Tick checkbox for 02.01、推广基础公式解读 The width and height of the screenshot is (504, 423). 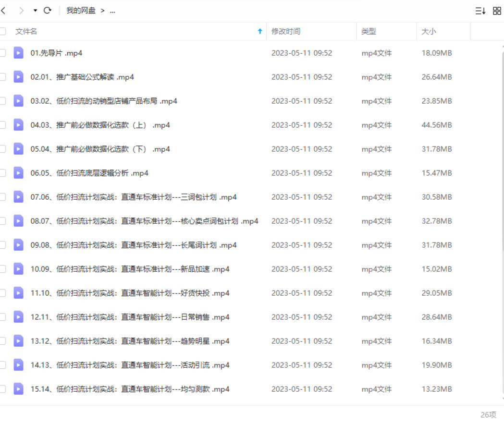click(x=2, y=77)
